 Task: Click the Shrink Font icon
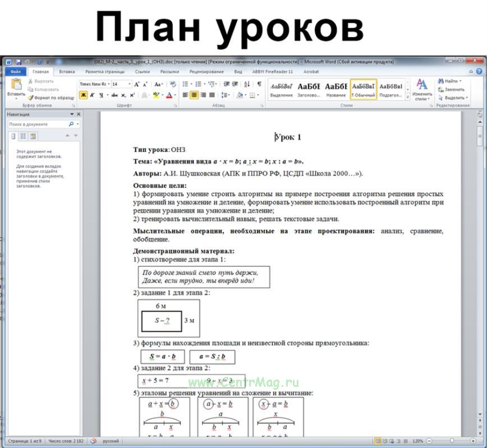tap(145, 84)
